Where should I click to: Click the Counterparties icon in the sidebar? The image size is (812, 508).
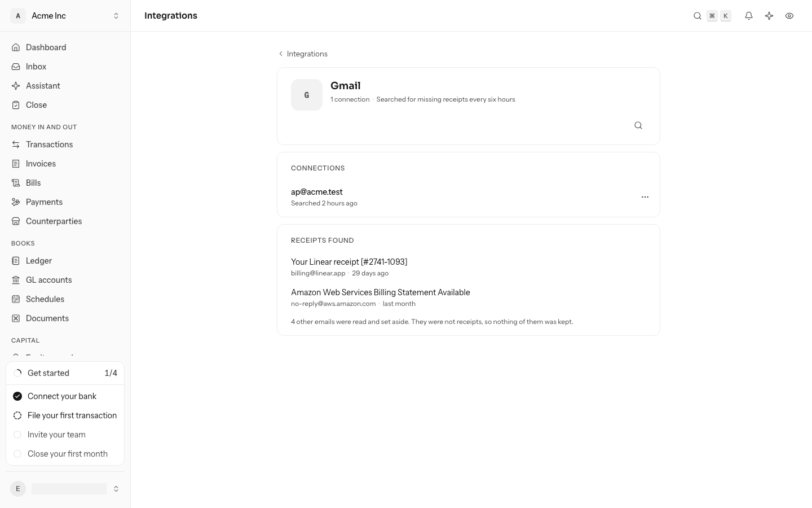[16, 221]
